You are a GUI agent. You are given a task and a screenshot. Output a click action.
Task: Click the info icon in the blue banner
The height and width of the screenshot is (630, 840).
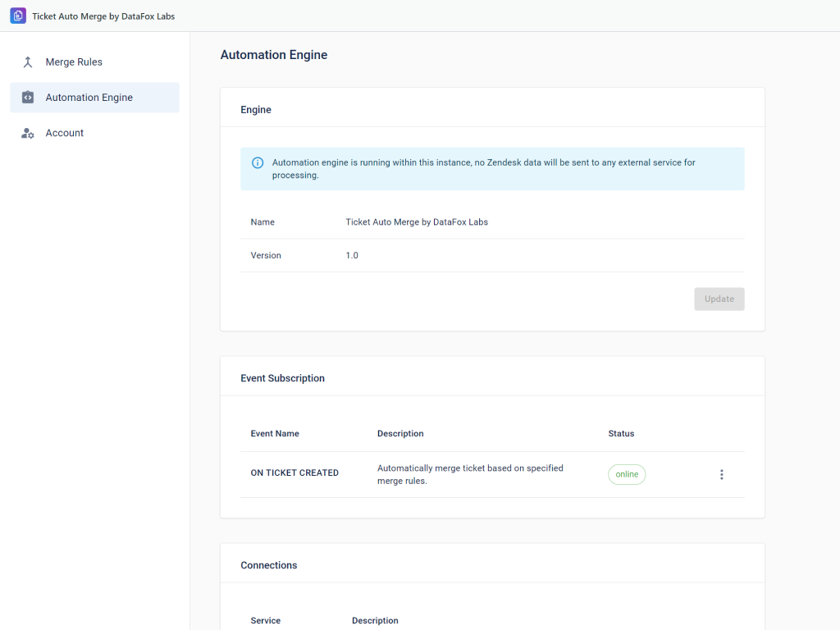258,162
